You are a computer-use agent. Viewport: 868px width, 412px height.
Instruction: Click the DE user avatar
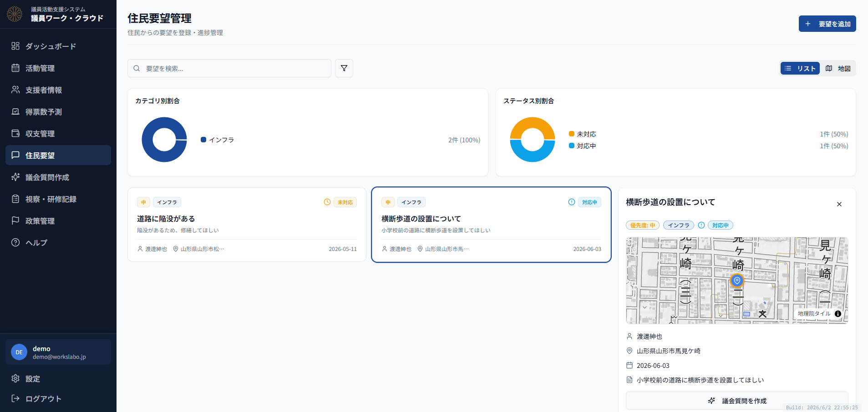coord(19,352)
